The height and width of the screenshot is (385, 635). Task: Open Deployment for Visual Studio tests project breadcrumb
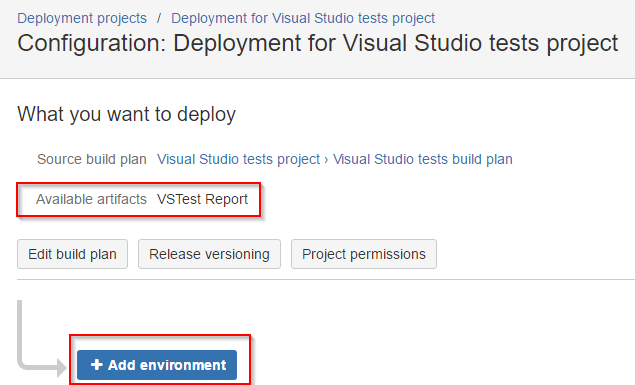[303, 18]
